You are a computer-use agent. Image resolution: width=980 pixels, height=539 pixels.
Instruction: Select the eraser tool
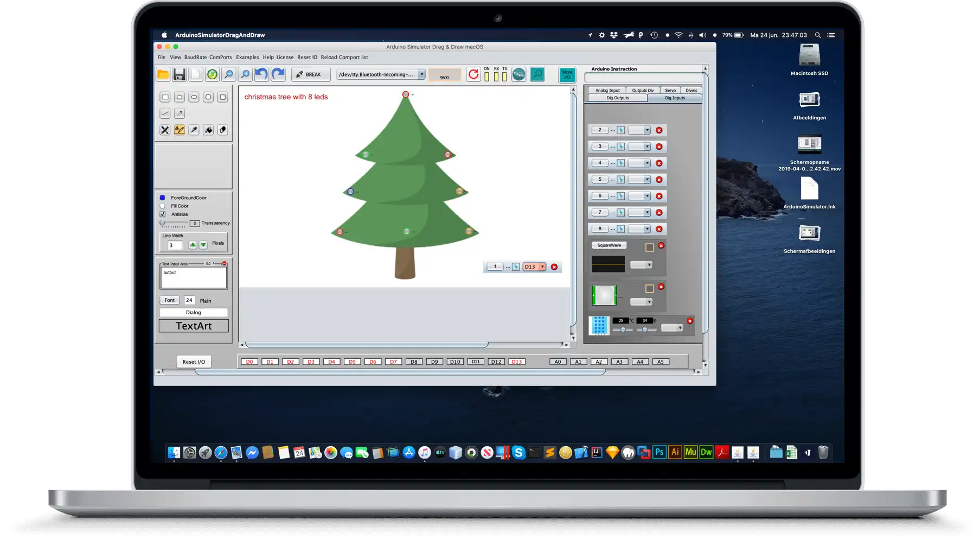point(222,130)
